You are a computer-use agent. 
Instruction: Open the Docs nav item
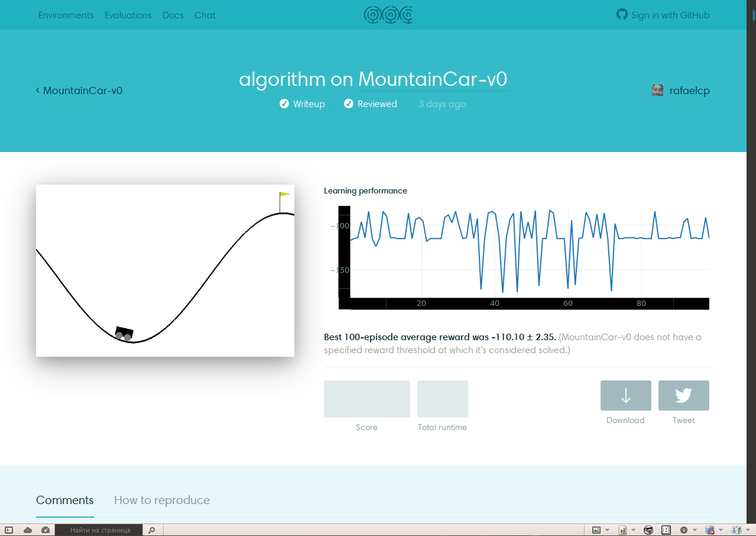pos(173,15)
